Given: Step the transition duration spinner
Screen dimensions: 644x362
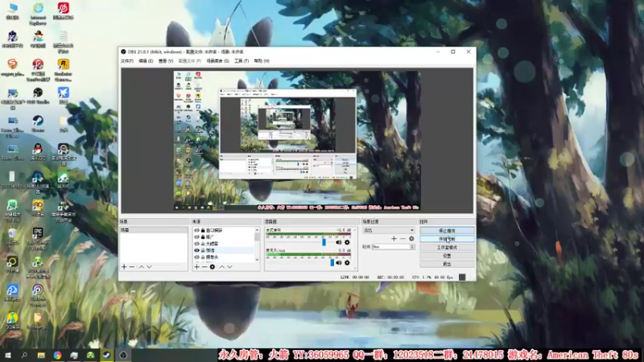Looking at the screenshot, I should coord(412,247).
